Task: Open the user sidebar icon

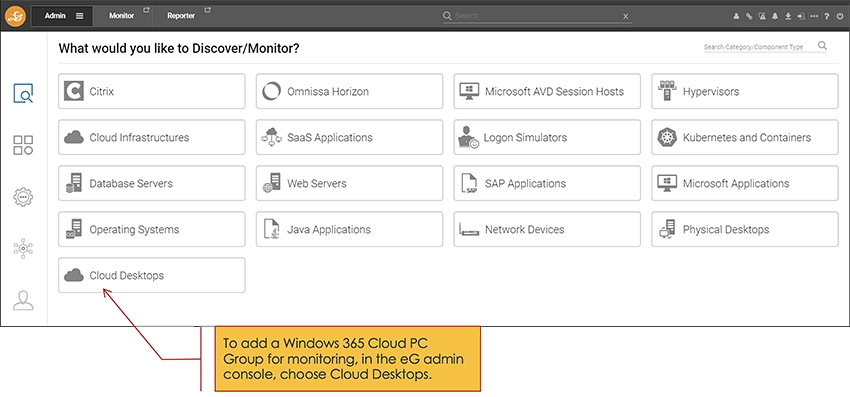Action: coord(23,300)
